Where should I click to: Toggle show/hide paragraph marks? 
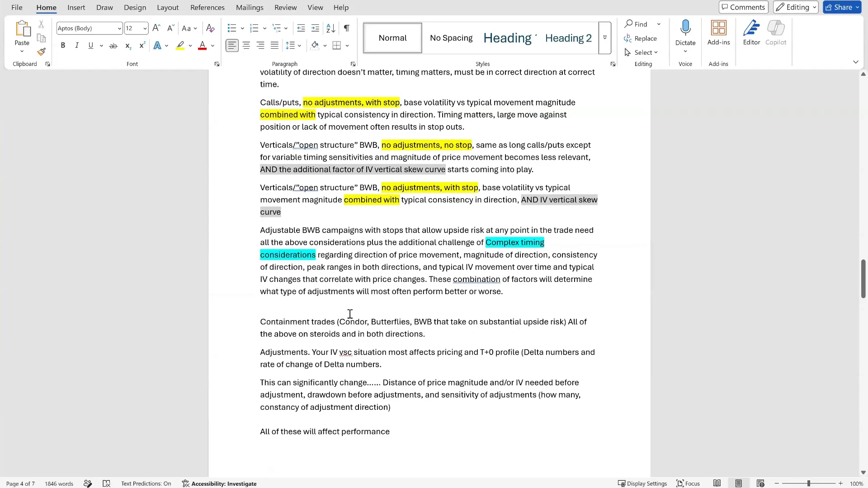(x=347, y=28)
